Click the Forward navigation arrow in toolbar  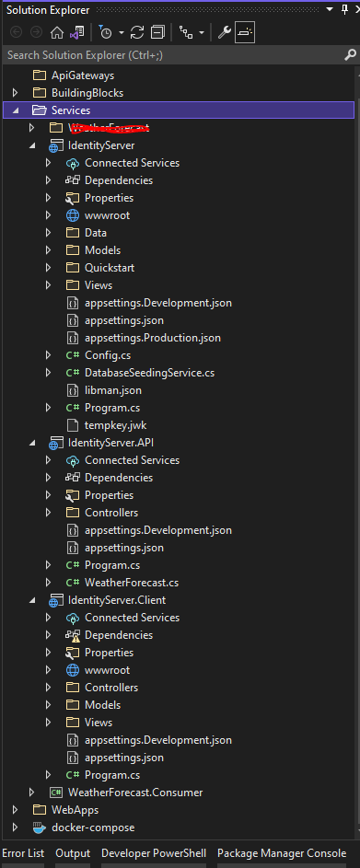[x=36, y=32]
